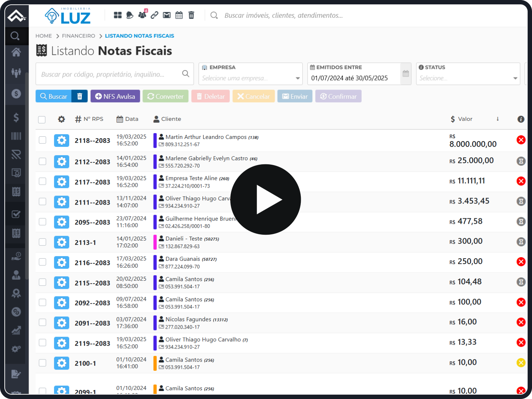Open the trash icon in top toolbar

(x=191, y=15)
